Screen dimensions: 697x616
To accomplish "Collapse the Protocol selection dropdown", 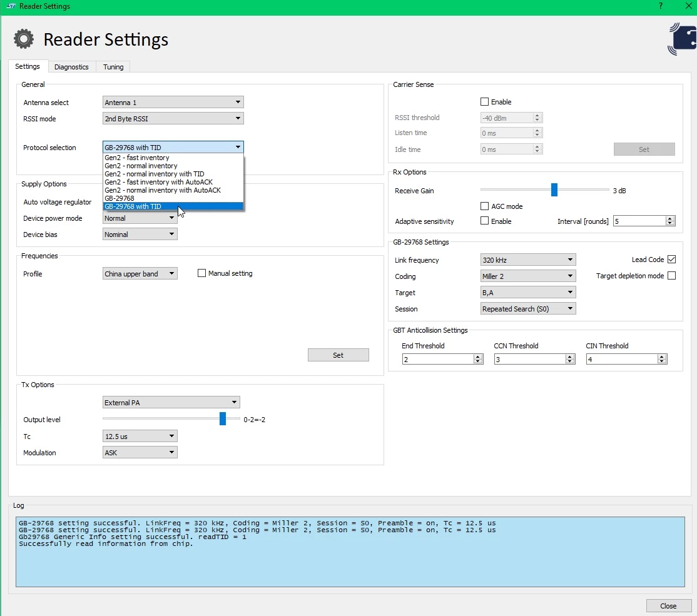I will 173,147.
